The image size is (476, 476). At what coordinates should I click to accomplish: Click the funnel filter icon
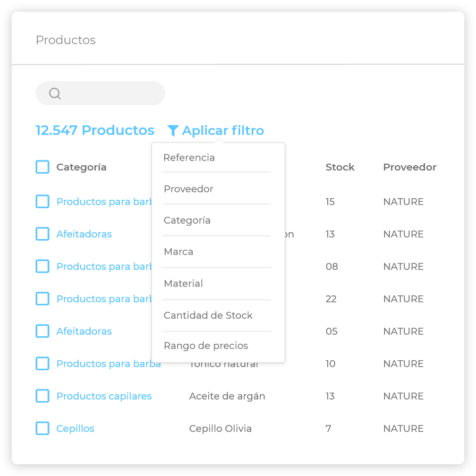pos(173,130)
